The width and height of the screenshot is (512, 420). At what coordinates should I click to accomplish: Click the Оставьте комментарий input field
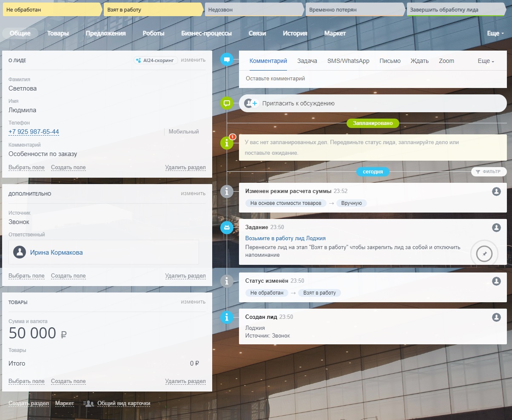click(x=373, y=79)
